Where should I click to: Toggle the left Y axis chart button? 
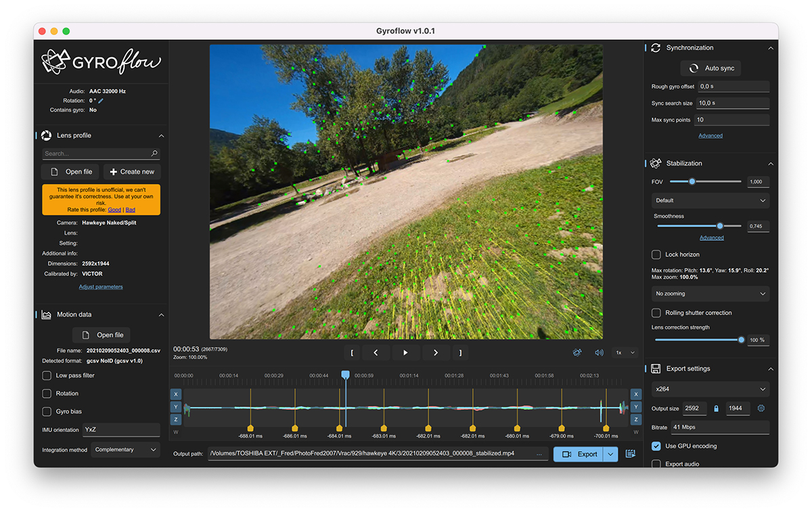tap(176, 407)
